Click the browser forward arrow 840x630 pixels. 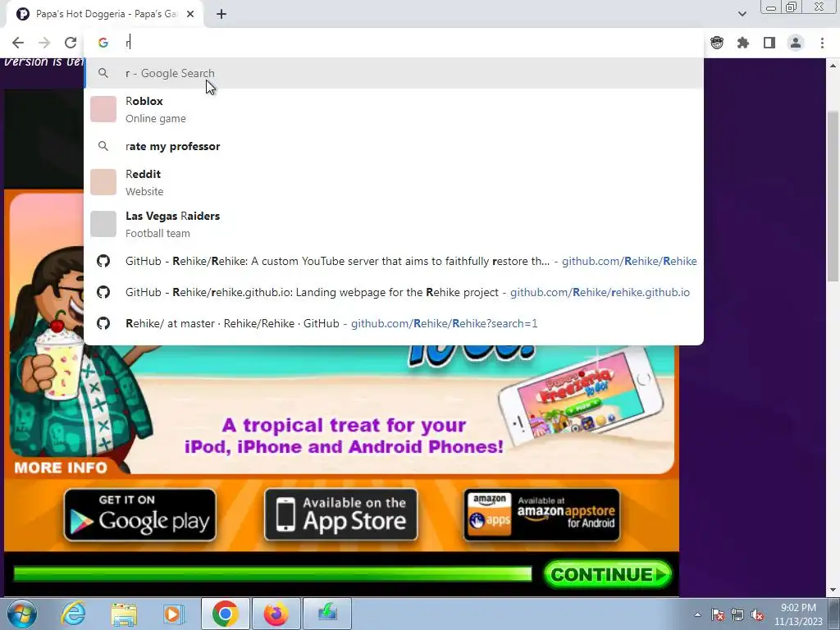(44, 43)
